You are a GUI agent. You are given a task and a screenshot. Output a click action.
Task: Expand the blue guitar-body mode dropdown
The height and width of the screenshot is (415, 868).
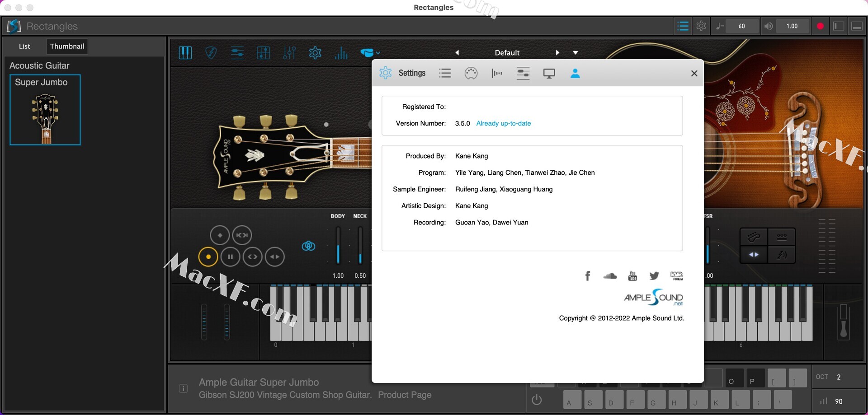(x=370, y=53)
